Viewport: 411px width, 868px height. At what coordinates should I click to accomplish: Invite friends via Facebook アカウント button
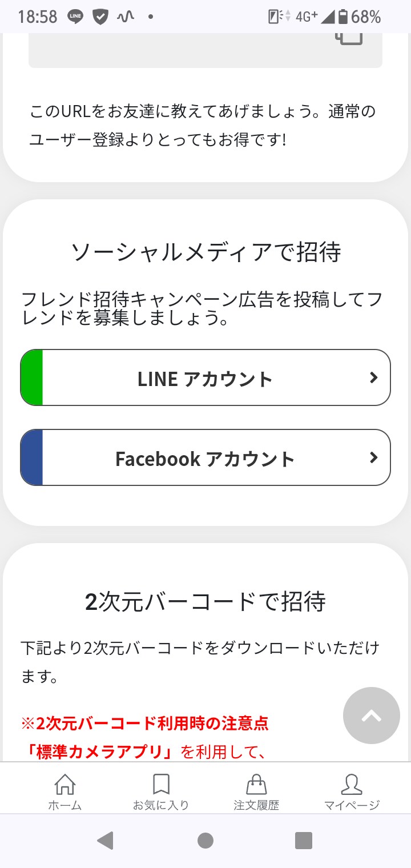205,458
